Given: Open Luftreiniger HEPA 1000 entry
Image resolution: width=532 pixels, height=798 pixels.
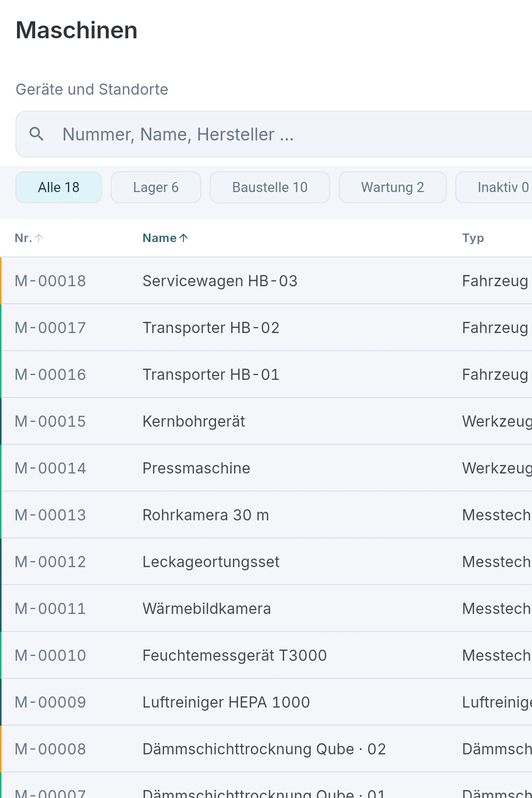Looking at the screenshot, I should pos(226,702).
